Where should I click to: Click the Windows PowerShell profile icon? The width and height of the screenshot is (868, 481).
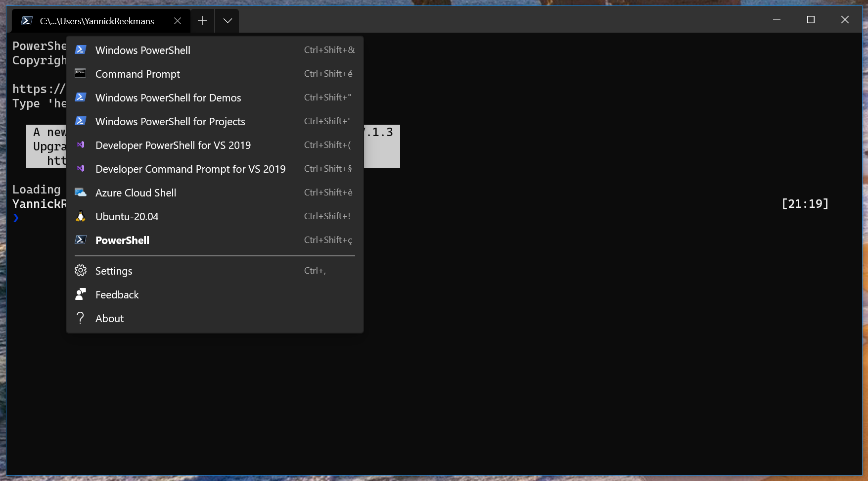coord(81,50)
